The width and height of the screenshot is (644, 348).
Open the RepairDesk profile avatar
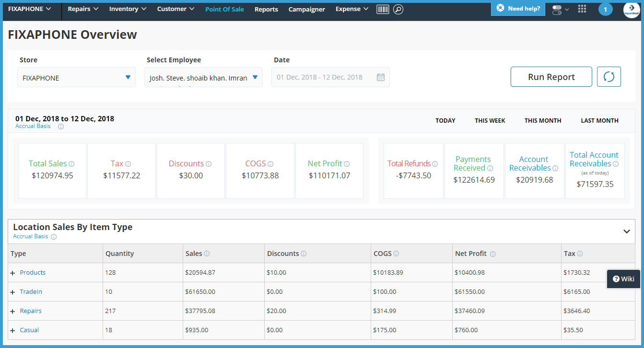pyautogui.click(x=632, y=9)
